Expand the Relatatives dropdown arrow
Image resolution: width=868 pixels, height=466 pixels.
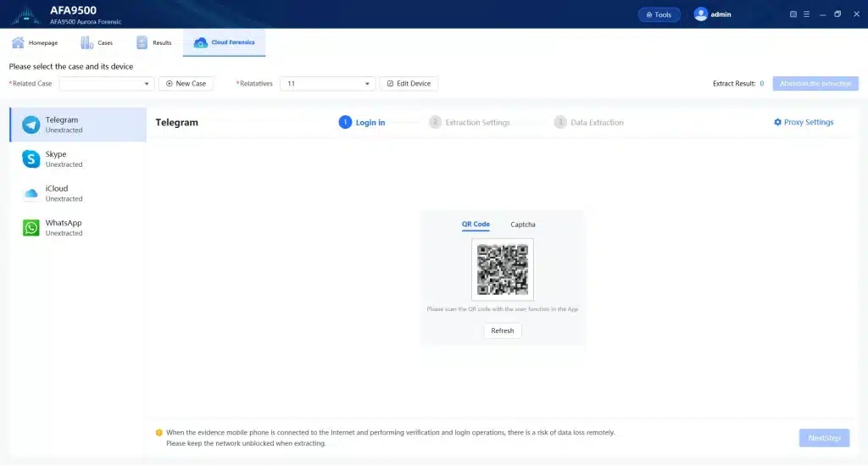coord(367,84)
